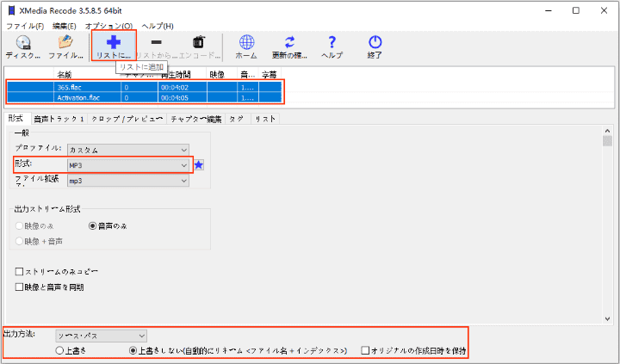Open the プロファイル カスタム dropdown
The image size is (620, 364).
tap(128, 151)
